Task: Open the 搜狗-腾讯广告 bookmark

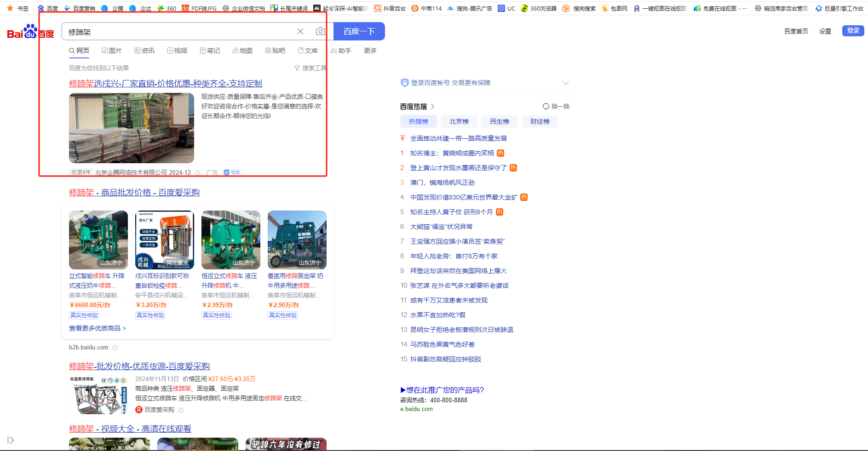Action: click(470, 8)
